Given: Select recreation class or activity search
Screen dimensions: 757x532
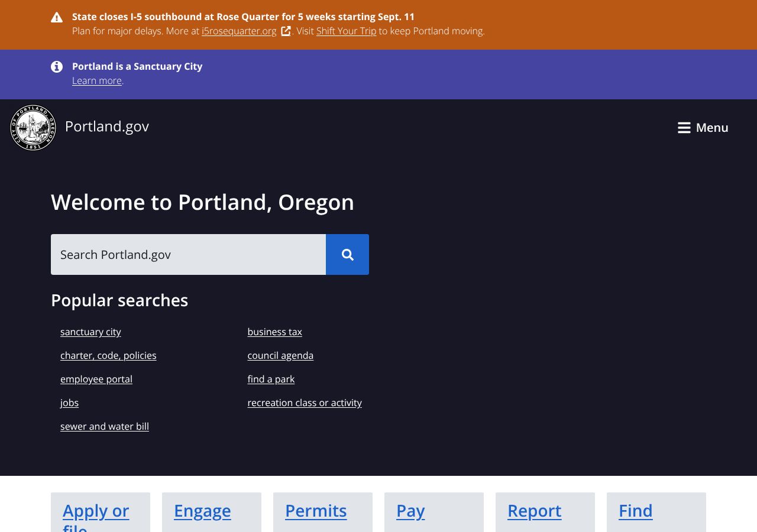Looking at the screenshot, I should 305,403.
